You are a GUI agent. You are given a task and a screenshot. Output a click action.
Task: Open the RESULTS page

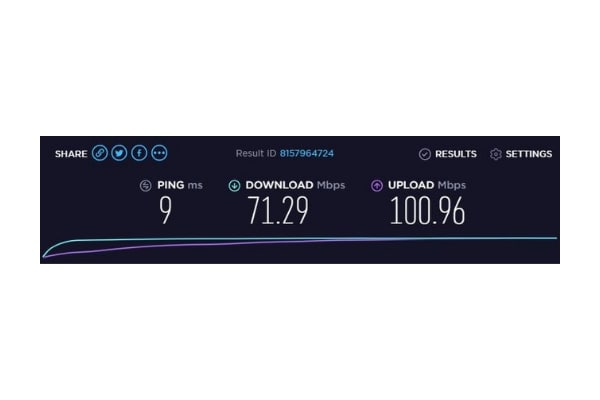coord(456,154)
